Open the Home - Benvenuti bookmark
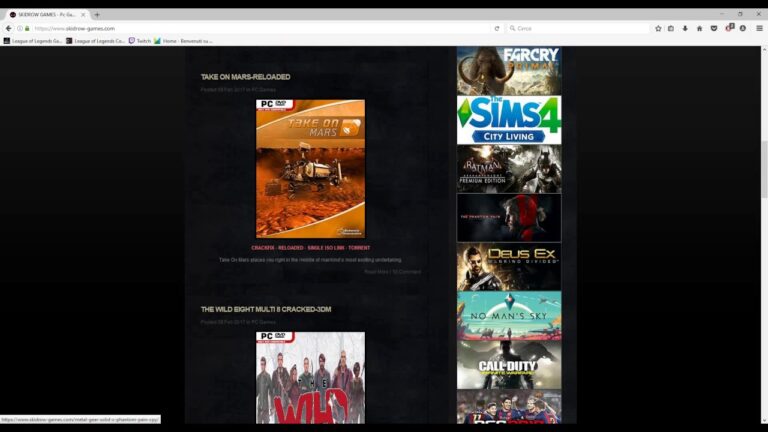The width and height of the screenshot is (768, 432). (x=183, y=41)
